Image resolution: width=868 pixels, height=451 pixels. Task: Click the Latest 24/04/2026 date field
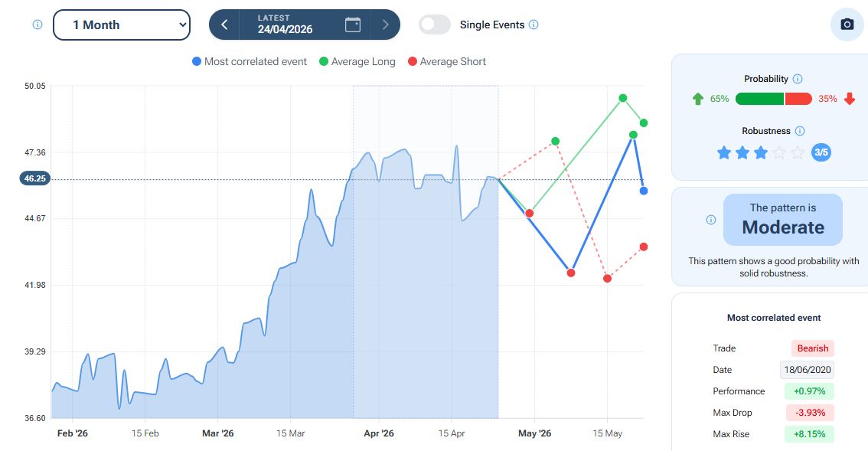click(285, 25)
